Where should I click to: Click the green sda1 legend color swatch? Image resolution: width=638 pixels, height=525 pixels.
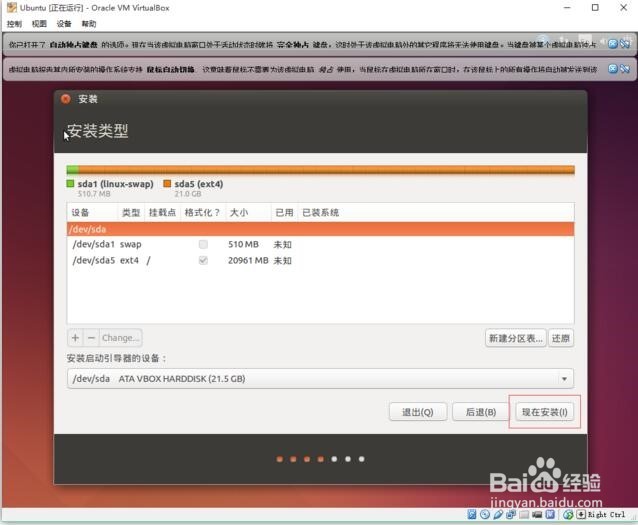pos(70,184)
